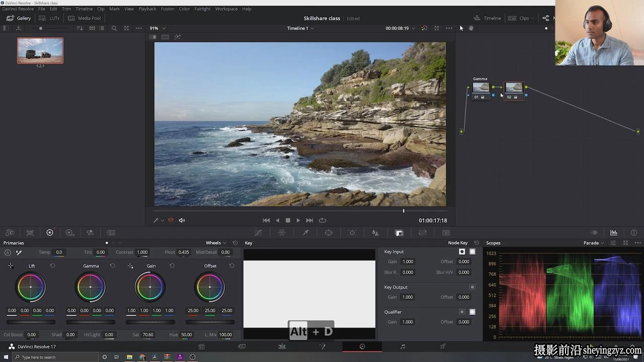This screenshot has height=362, width=644.
Task: Toggle loop playback in viewer
Action: coord(323,220)
